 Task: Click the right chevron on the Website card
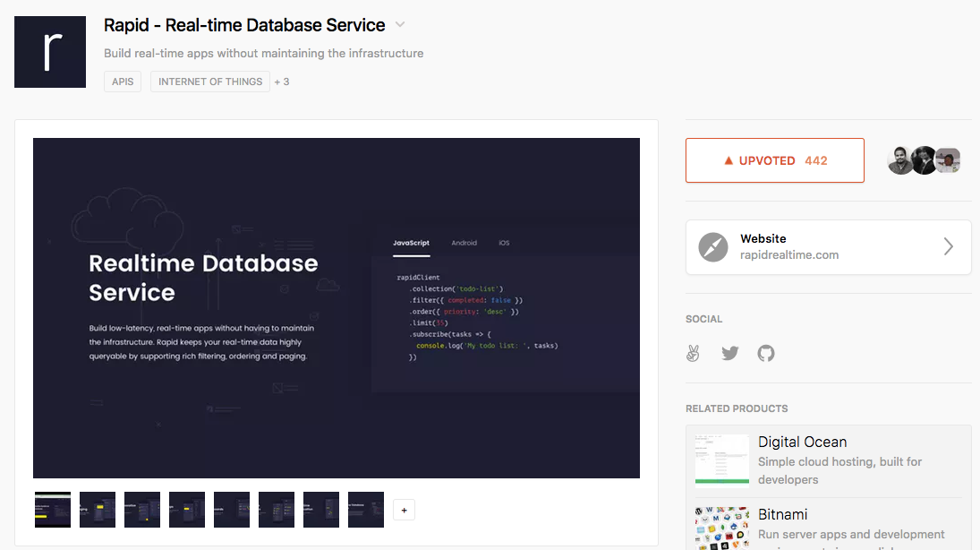pyautogui.click(x=948, y=246)
